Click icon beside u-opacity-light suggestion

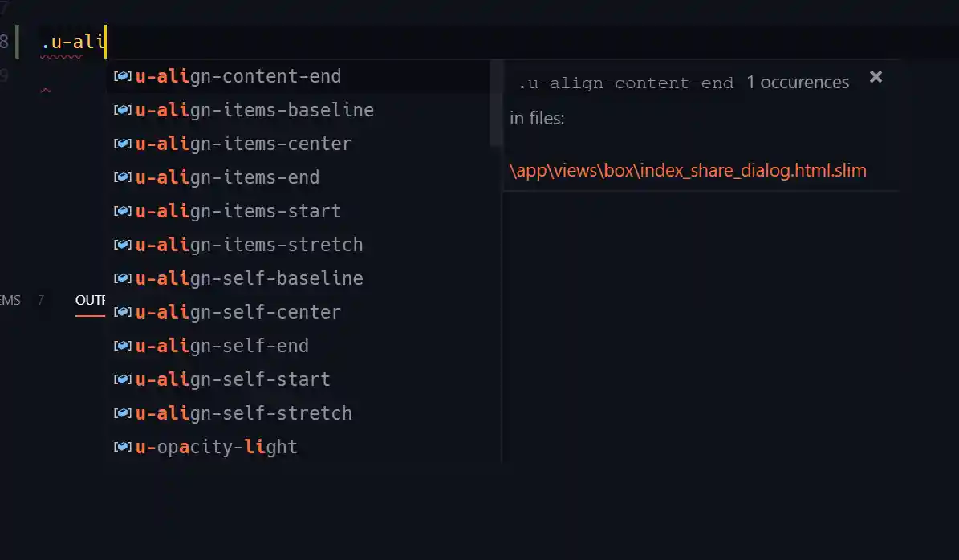tap(123, 447)
